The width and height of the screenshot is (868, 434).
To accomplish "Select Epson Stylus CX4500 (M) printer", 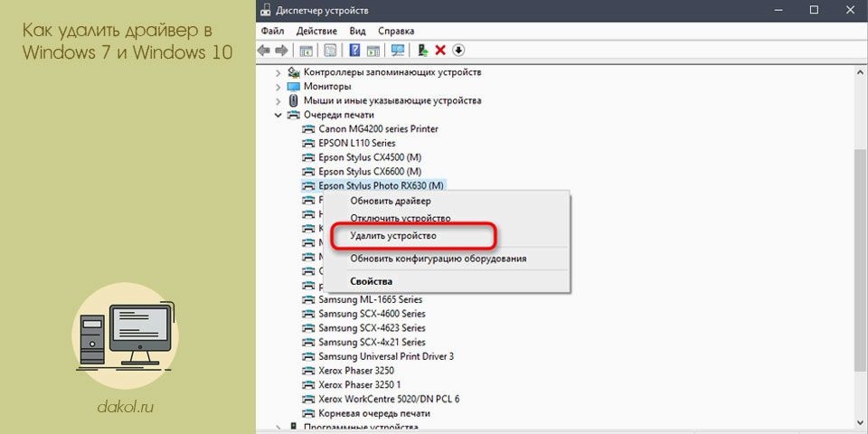I will click(370, 157).
